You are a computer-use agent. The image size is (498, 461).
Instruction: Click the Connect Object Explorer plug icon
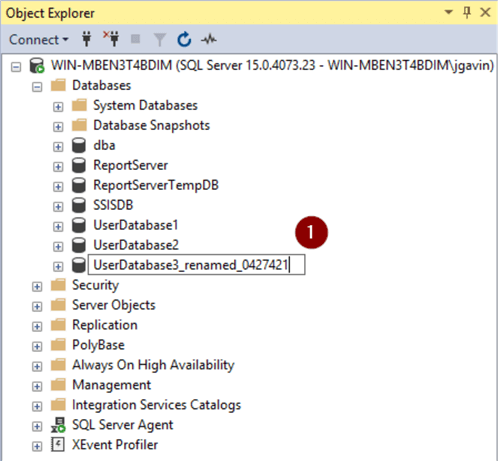87,39
